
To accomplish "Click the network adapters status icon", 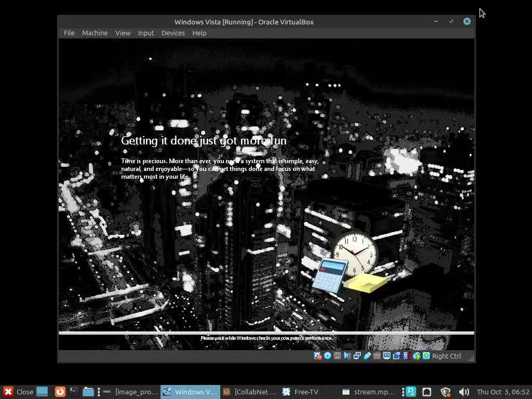I will (357, 355).
